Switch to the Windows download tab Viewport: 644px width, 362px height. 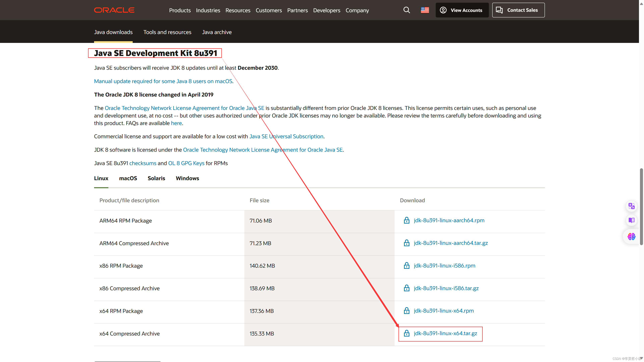[x=187, y=178]
